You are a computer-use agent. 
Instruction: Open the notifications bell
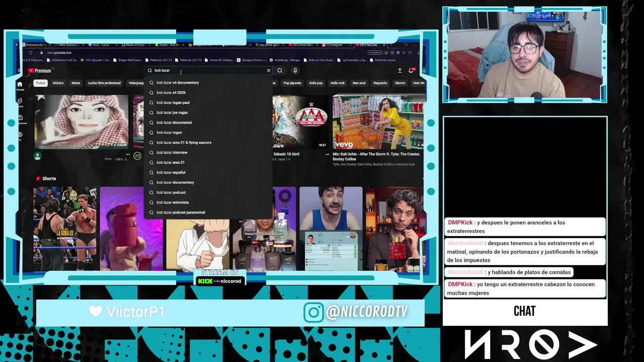tap(411, 70)
